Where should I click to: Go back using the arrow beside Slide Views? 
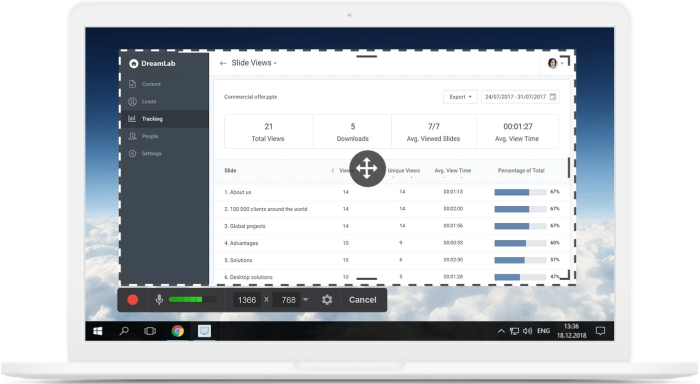tap(223, 63)
